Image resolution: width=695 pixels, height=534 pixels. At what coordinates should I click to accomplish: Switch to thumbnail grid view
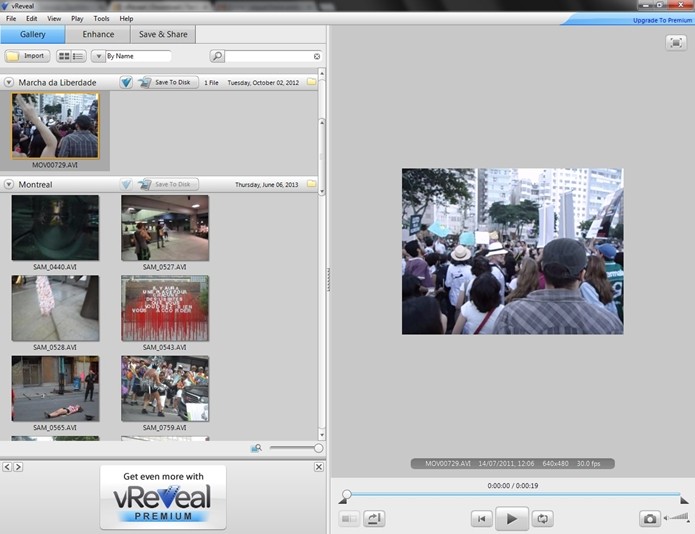click(x=65, y=56)
